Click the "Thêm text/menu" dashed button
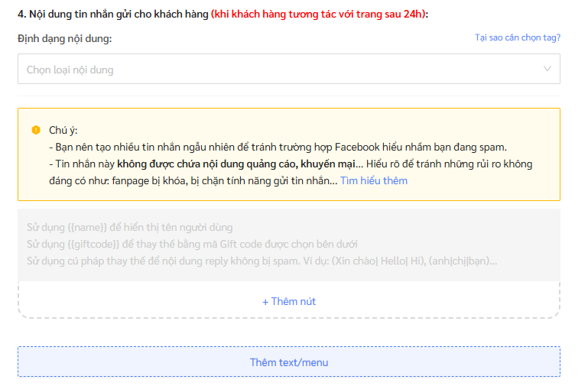 (x=288, y=362)
